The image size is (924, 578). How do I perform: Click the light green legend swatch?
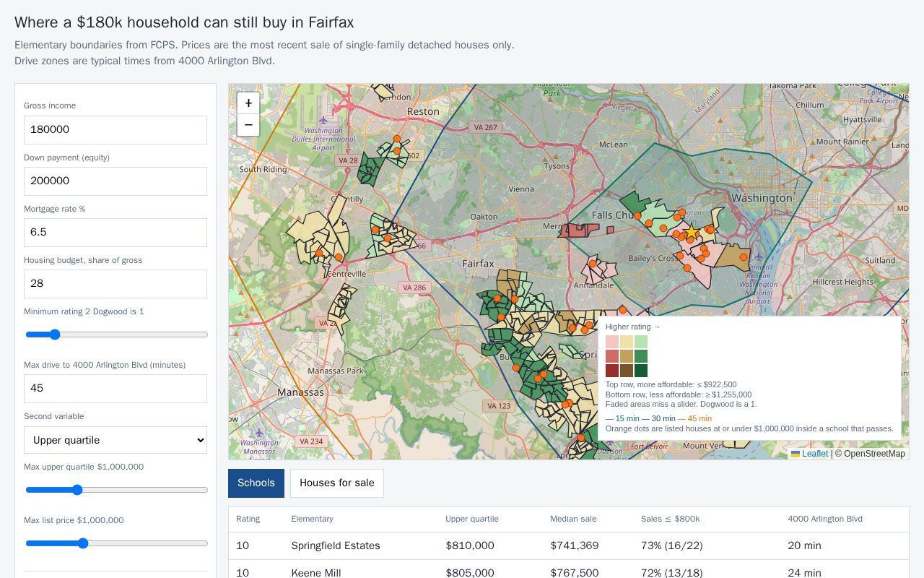pyautogui.click(x=641, y=342)
